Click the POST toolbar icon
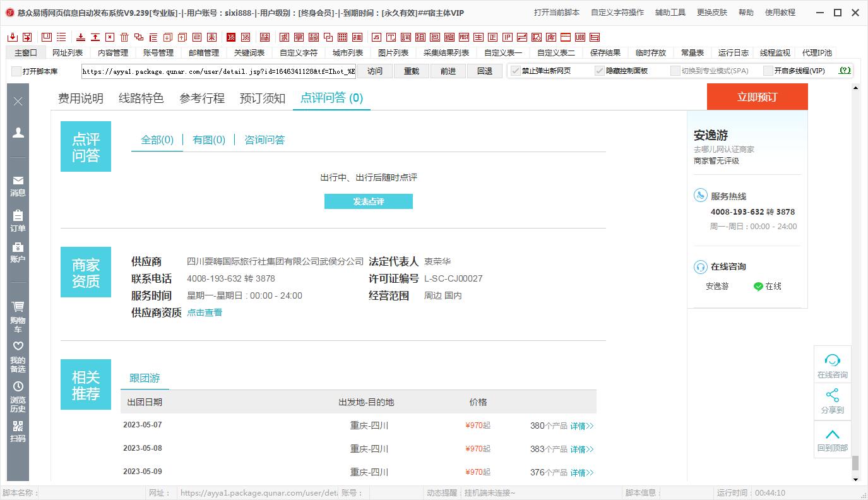Image resolution: width=868 pixels, height=500 pixels. 464,37
